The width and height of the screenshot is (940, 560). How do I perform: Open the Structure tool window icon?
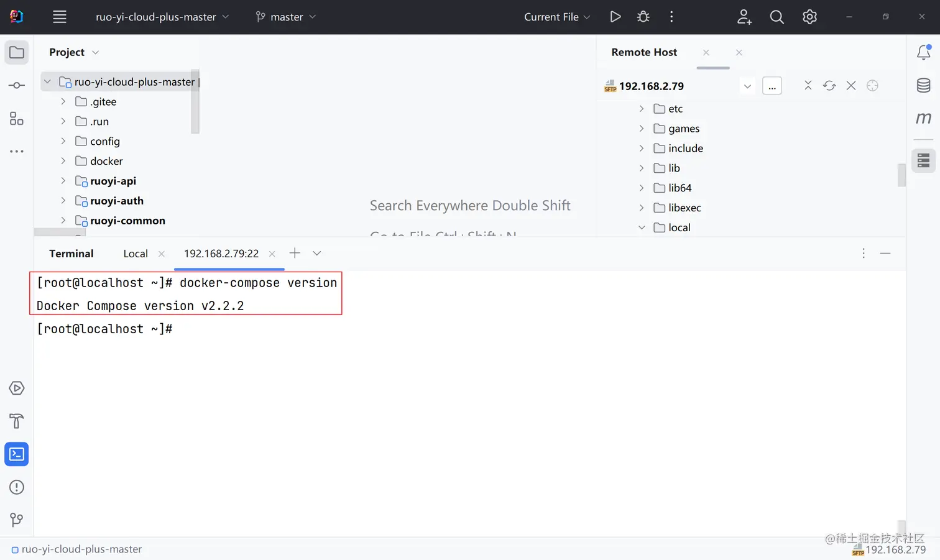coord(17,118)
